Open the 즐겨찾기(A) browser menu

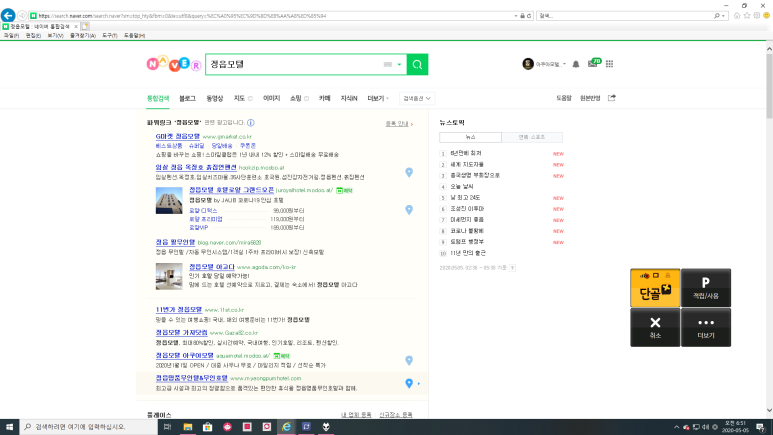coord(83,36)
